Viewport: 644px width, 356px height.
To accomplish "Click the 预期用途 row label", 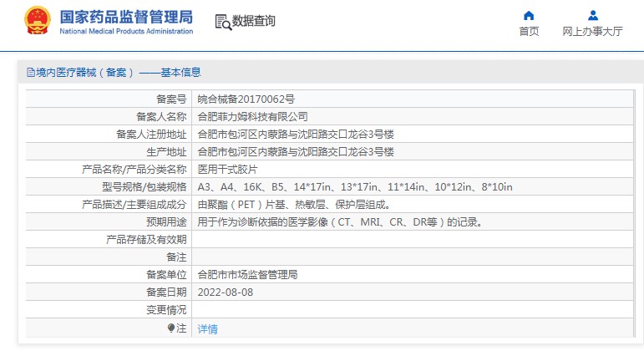I will pos(166,222).
